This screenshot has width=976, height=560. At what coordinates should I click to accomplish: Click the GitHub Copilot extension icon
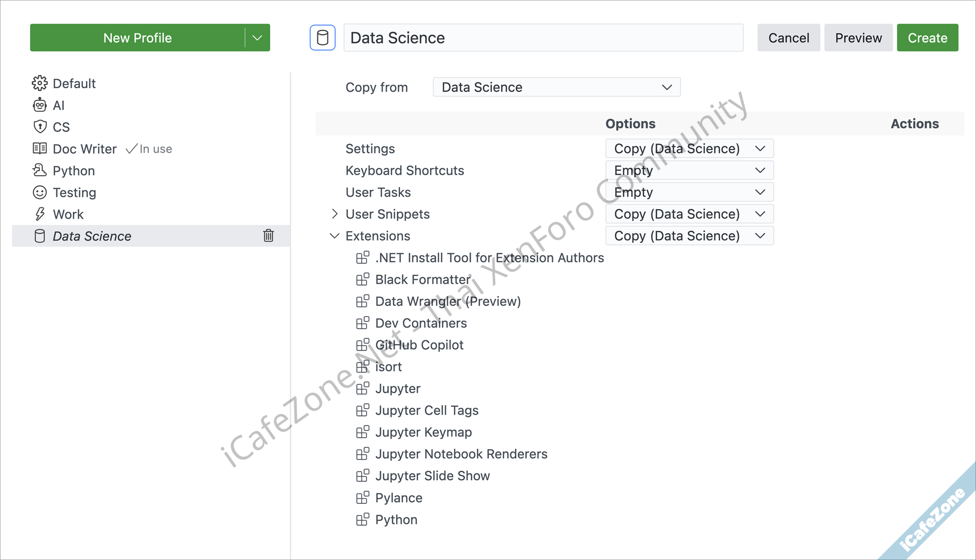pos(363,345)
